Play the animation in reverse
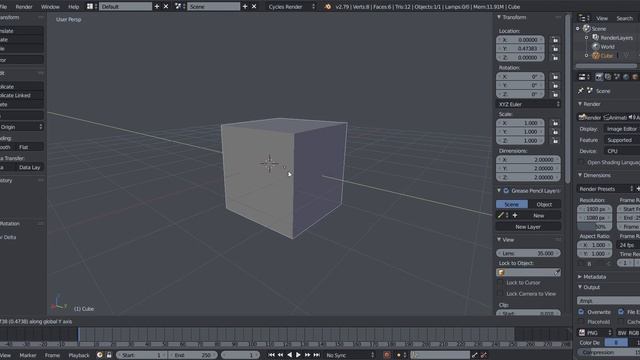Screen dimensions: 640x360 point(289,355)
